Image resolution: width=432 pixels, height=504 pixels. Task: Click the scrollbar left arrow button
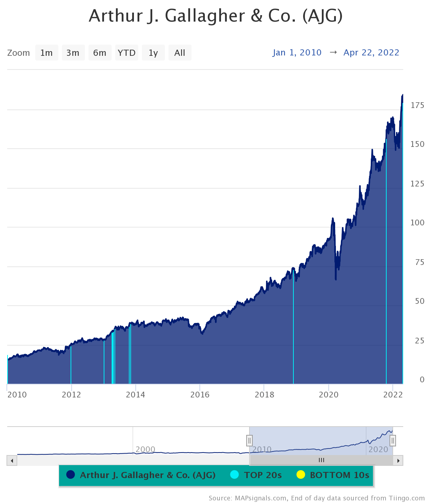tap(12, 460)
